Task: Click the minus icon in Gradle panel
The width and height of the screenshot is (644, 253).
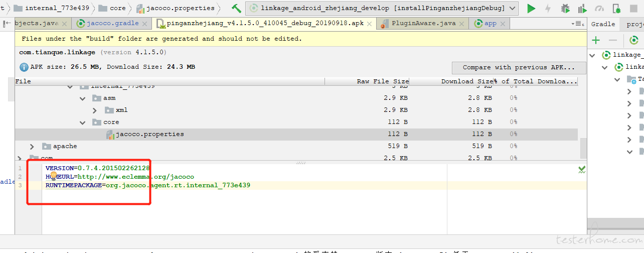Action: (612, 40)
